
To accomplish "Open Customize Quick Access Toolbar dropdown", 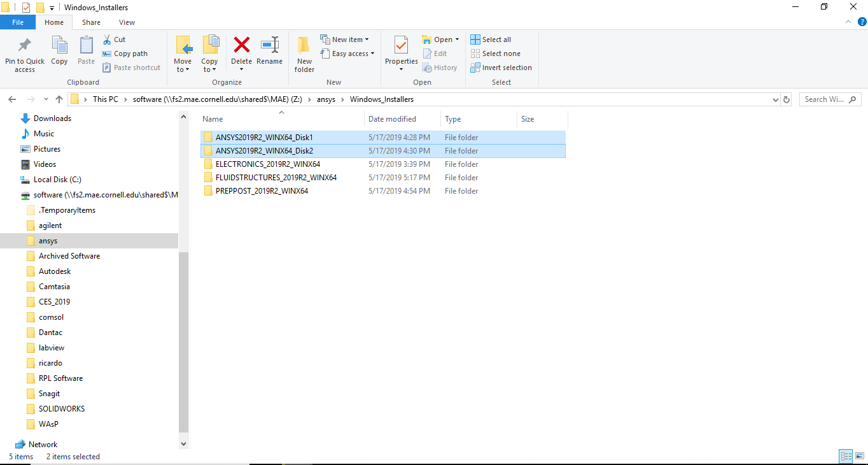I will click(x=52, y=8).
